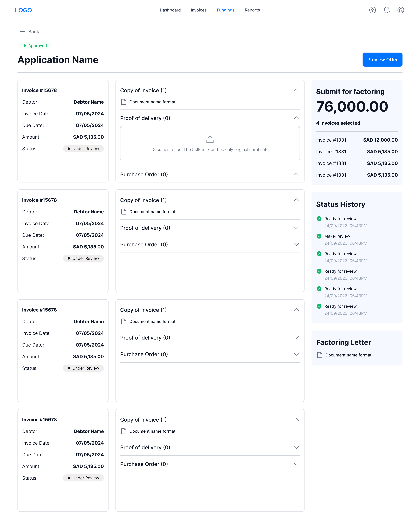This screenshot has width=420, height=529.
Task: Open the notifications bell
Action: point(387,10)
